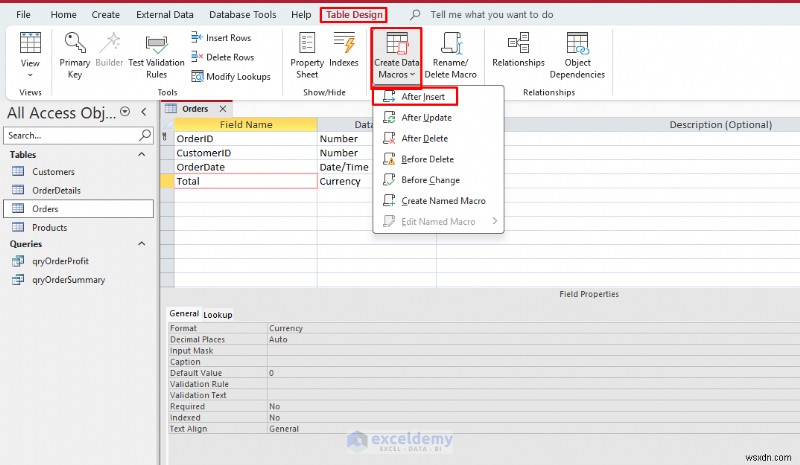This screenshot has height=465, width=800.
Task: Choose After Delete data macro
Action: tap(438, 138)
